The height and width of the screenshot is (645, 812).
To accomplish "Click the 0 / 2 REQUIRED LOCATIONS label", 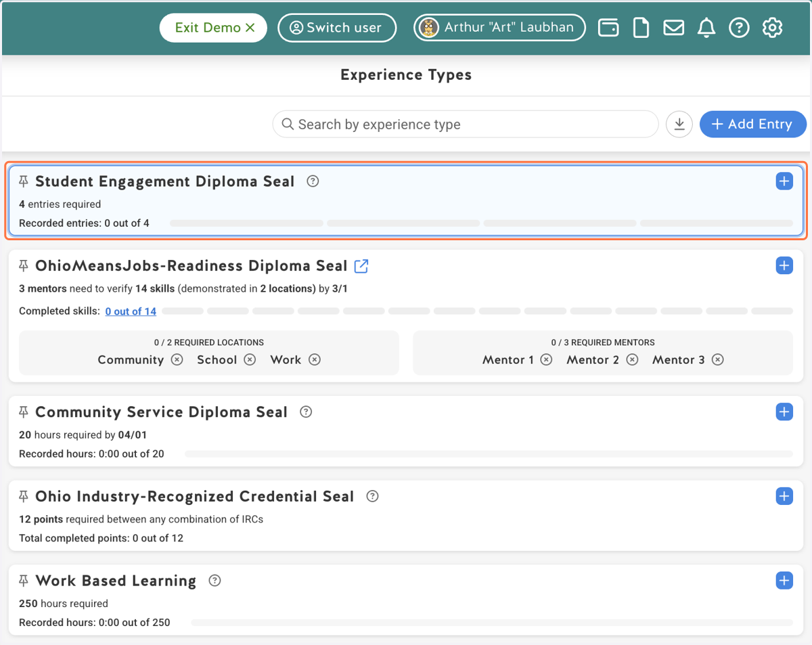I will 209,342.
